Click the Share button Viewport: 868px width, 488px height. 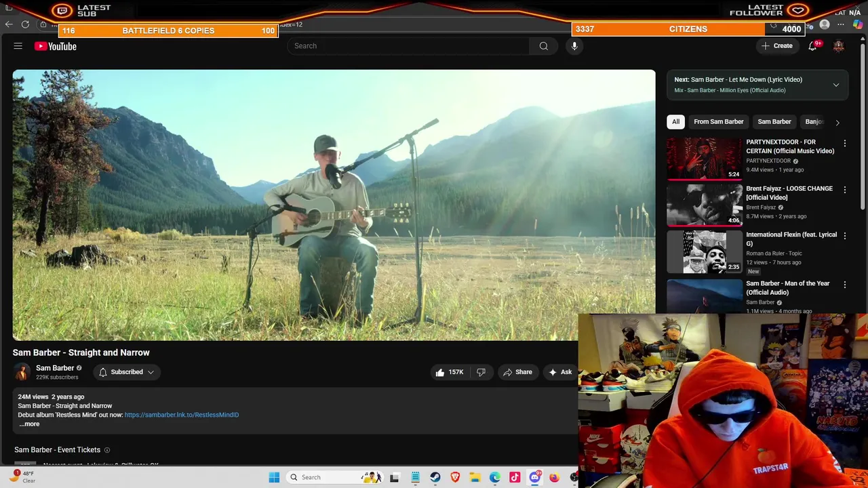pyautogui.click(x=517, y=372)
